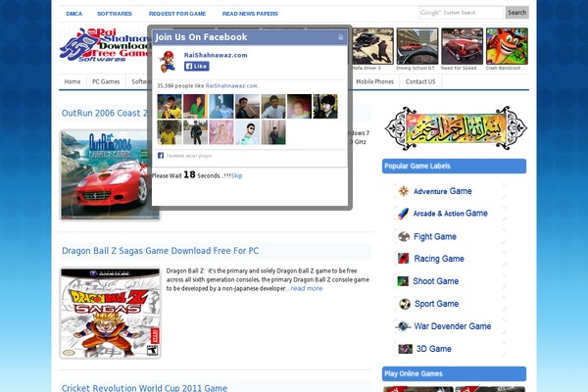Open the Racing Game label

(439, 259)
